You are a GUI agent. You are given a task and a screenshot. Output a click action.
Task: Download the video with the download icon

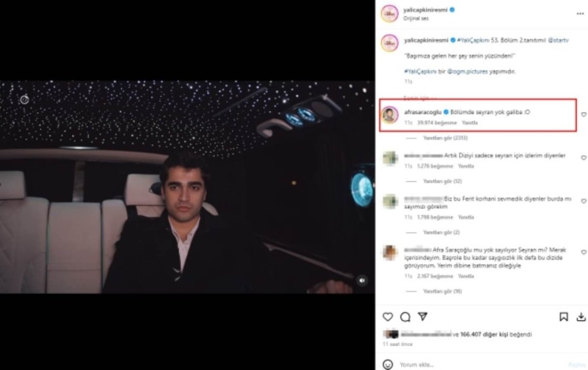click(581, 317)
